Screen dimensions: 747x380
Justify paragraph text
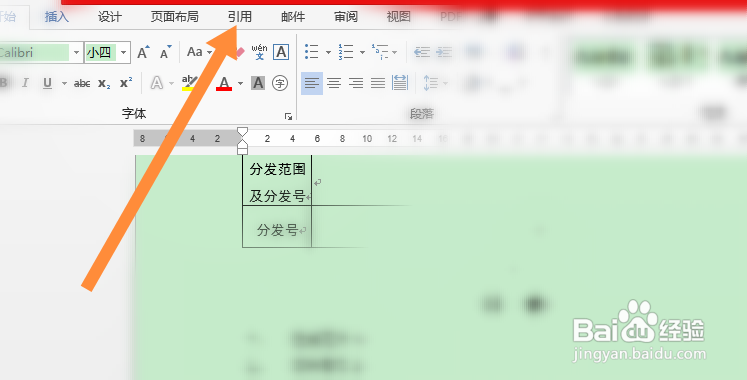378,83
